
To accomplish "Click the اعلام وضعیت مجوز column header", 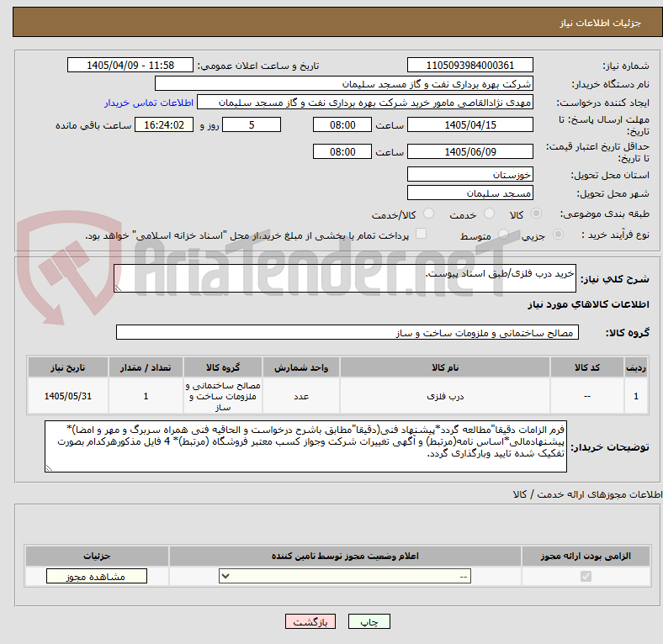I will click(345, 556).
